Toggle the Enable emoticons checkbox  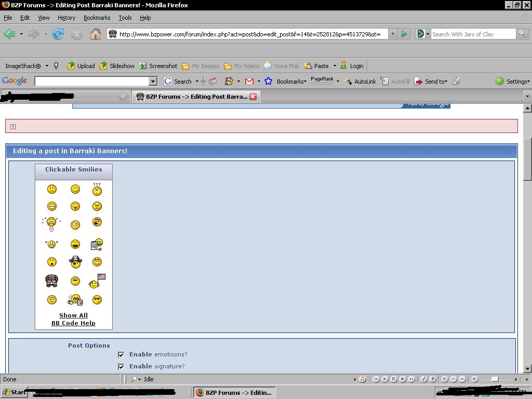pyautogui.click(x=121, y=354)
